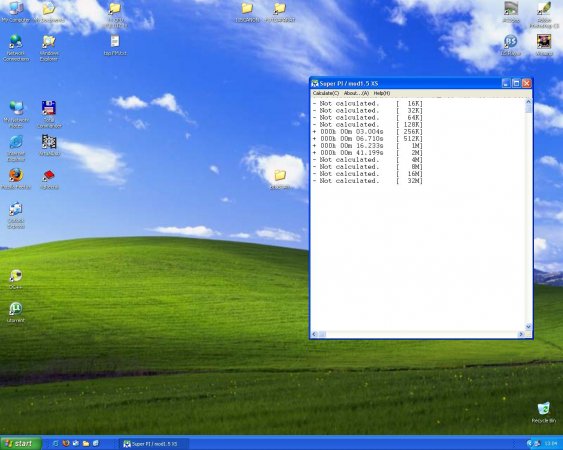The image size is (563, 450).
Task: Open the About...(A) menu in Super PI
Action: click(356, 93)
